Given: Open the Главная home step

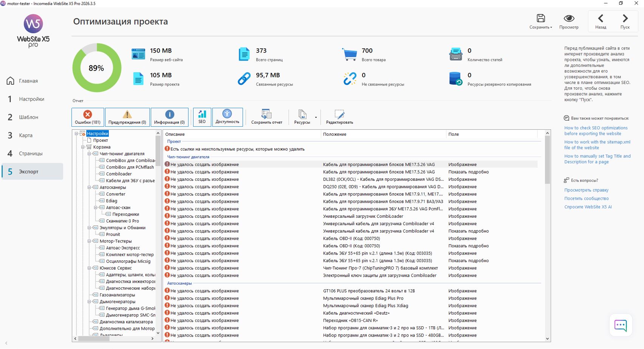Looking at the screenshot, I should coord(33,81).
